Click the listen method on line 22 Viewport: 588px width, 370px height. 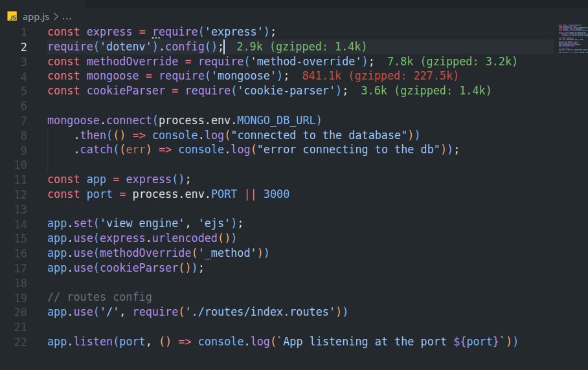tap(93, 341)
